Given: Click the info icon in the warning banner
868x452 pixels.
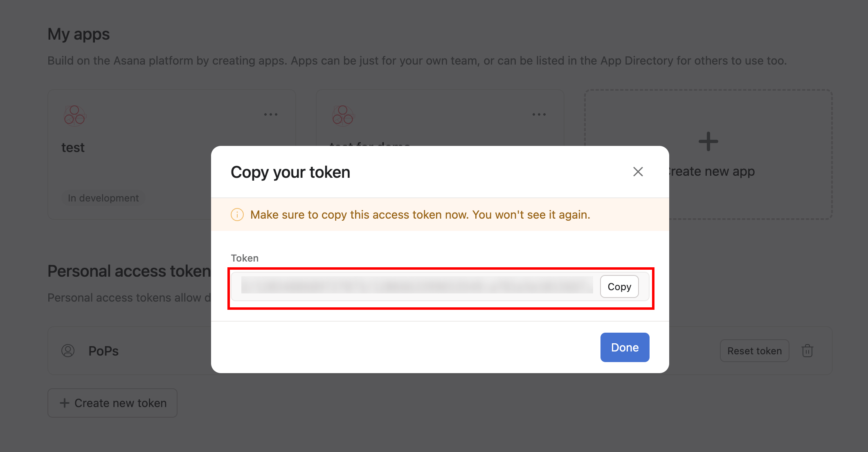Looking at the screenshot, I should tap(237, 214).
